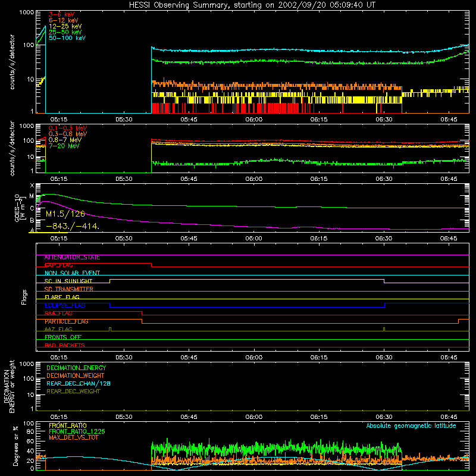Click 06:15 tick under the GOES panel
The height and width of the screenshot is (476, 476).
tap(319, 239)
